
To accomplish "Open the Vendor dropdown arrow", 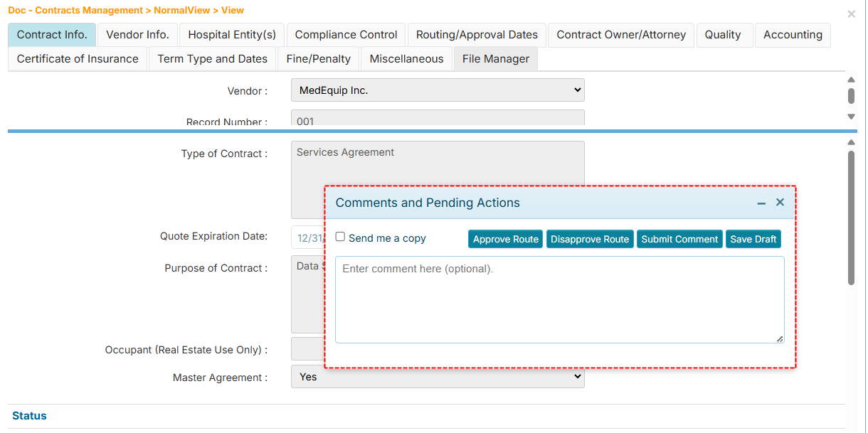I will (x=575, y=90).
